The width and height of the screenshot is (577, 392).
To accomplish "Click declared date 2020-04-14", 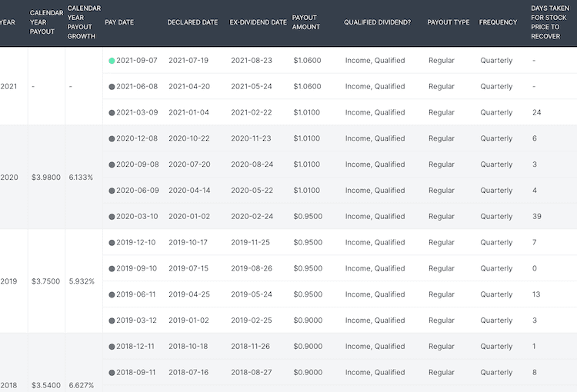I will click(189, 191).
